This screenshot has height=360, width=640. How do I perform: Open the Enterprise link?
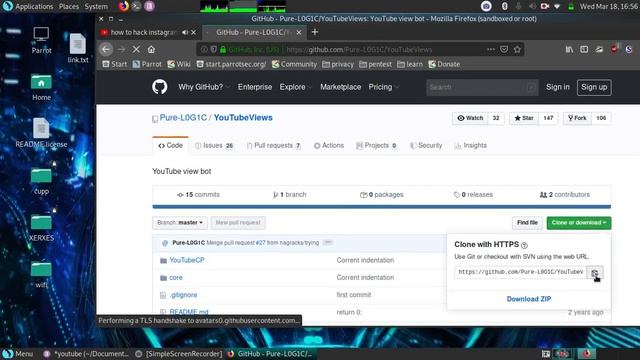255,87
